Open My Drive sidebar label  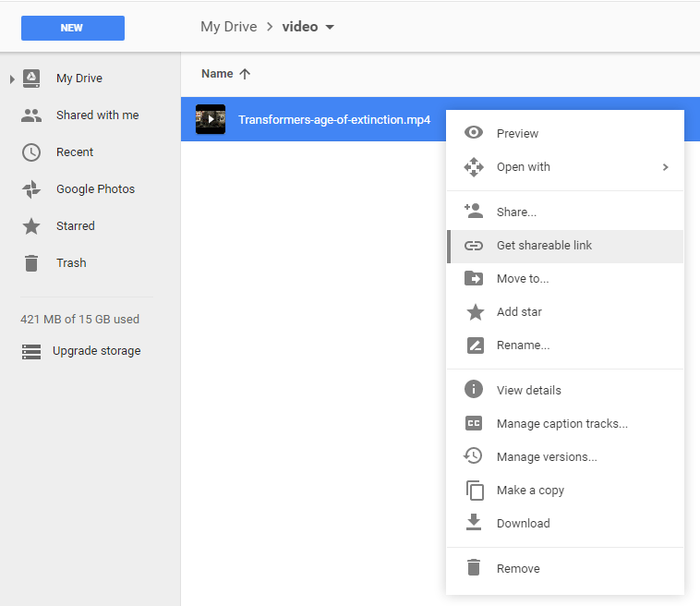click(x=79, y=79)
